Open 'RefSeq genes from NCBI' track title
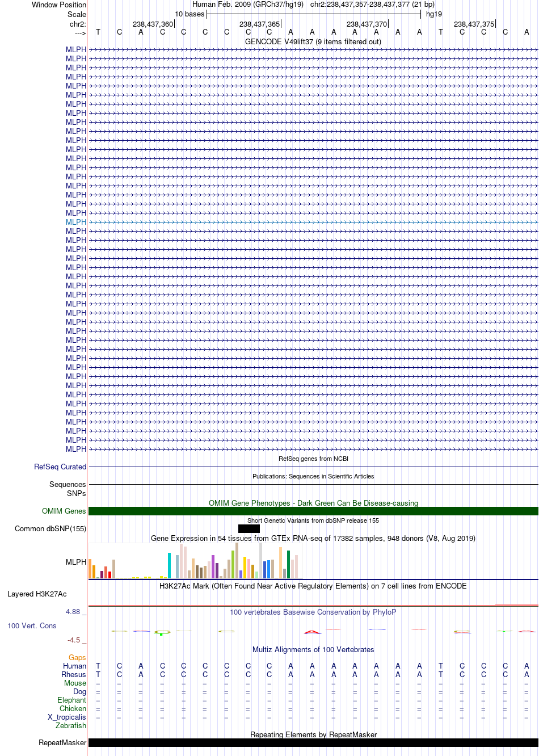The height and width of the screenshot is (756, 539). [x=313, y=459]
